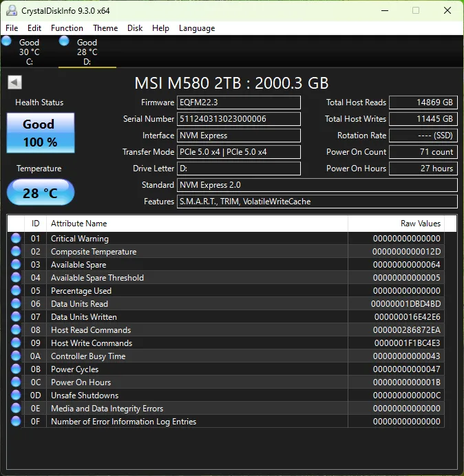Click status orb for Host Write Commands row
464x476 pixels.
[16, 343]
